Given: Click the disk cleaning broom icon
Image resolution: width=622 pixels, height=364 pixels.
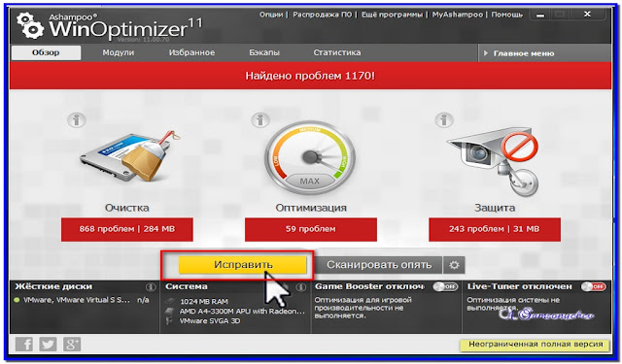Looking at the screenshot, I should (129, 156).
